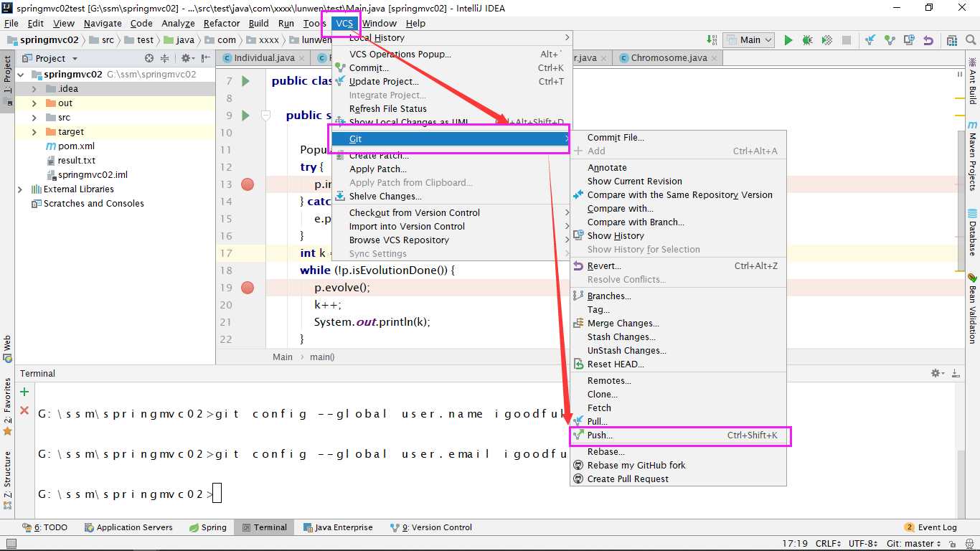Hide the Terminal panel with its corner icon
The height and width of the screenshot is (551, 980).
click(x=955, y=373)
